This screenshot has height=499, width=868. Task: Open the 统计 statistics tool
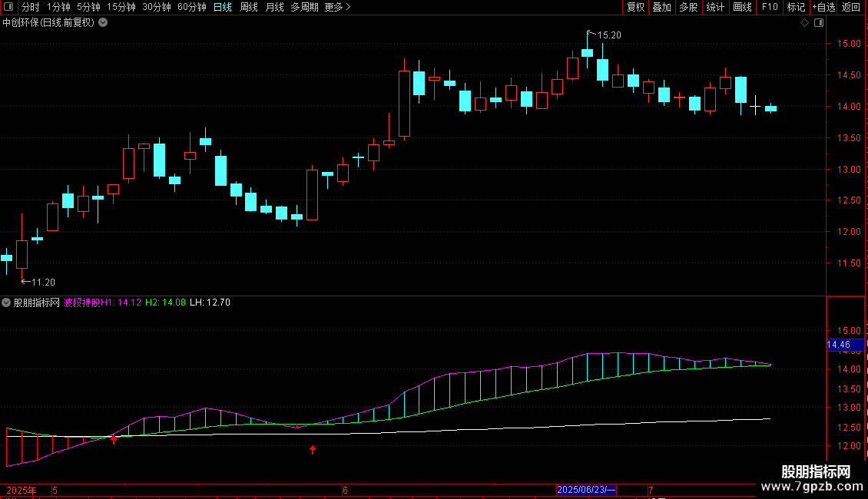715,7
